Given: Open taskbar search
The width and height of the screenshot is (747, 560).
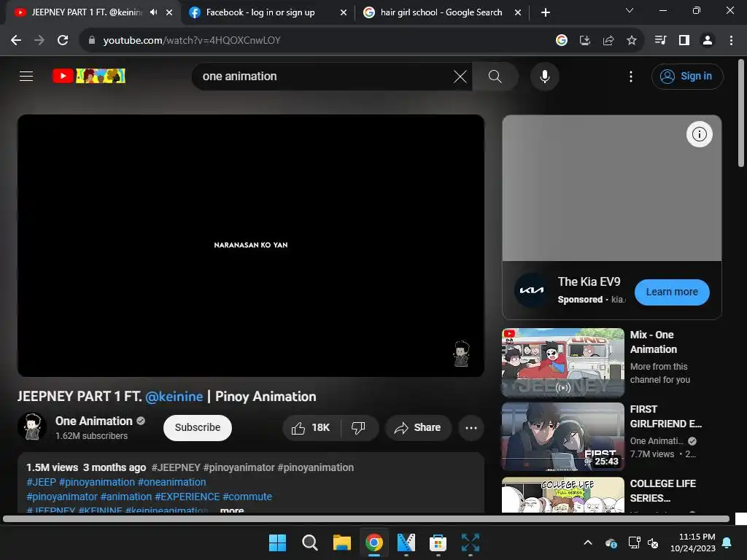Looking at the screenshot, I should pos(309,542).
